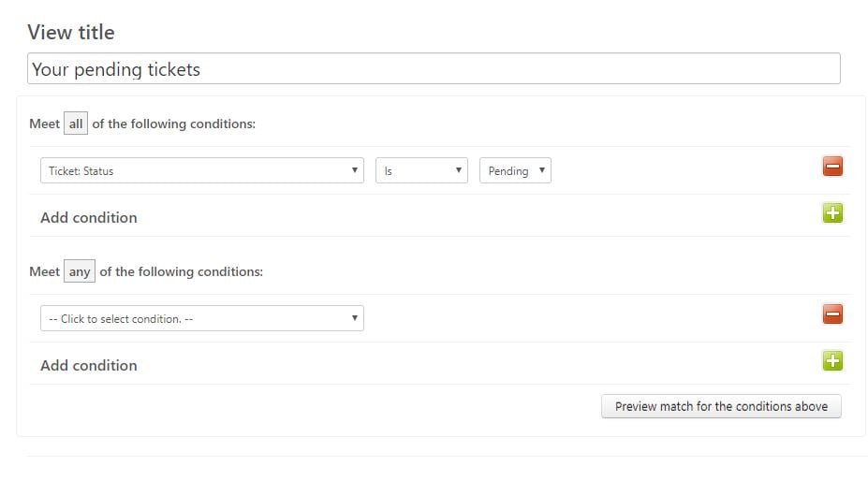The height and width of the screenshot is (481, 868).
Task: Remove the Ticket: Status Pending condition row
Action: point(832,166)
